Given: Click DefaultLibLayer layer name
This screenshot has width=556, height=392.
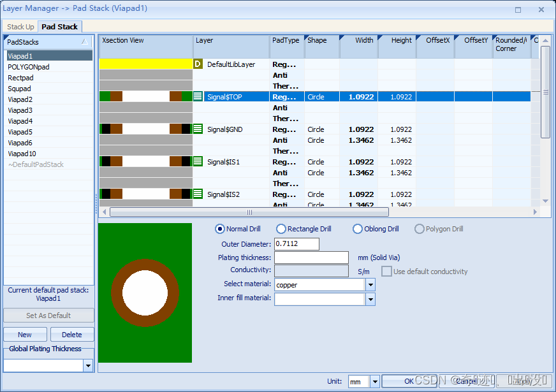Looking at the screenshot, I should (x=231, y=64).
